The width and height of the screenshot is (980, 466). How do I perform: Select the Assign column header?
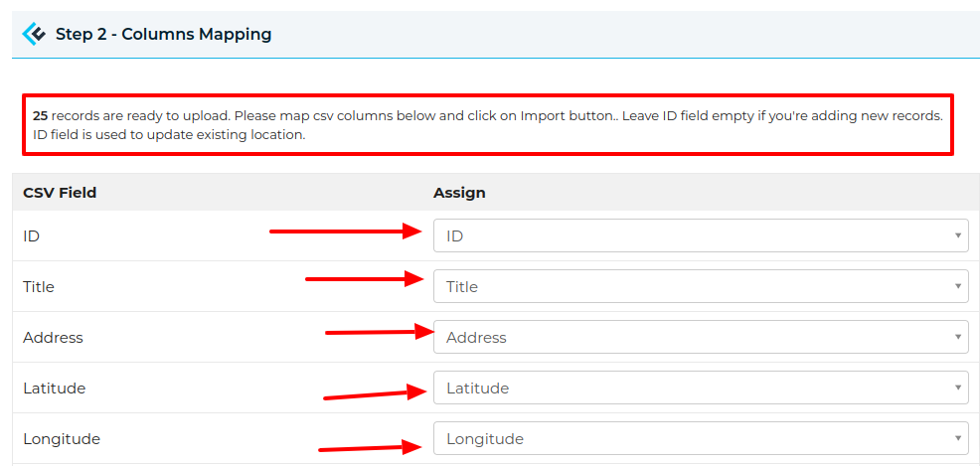click(x=459, y=193)
